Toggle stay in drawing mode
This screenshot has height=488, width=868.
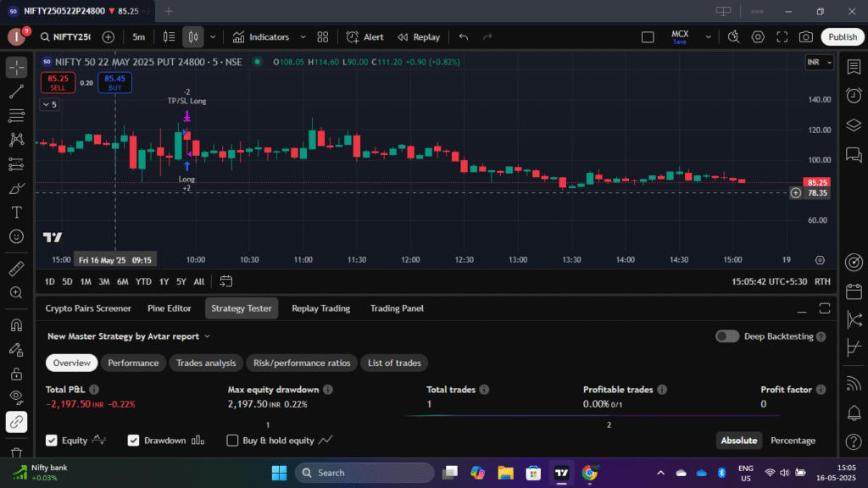click(x=17, y=350)
